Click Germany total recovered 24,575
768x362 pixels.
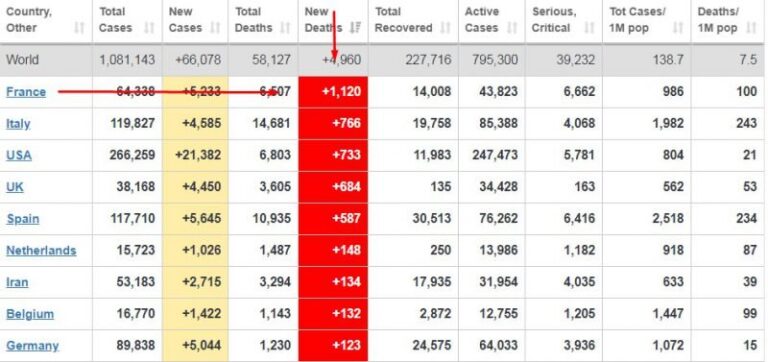432,346
